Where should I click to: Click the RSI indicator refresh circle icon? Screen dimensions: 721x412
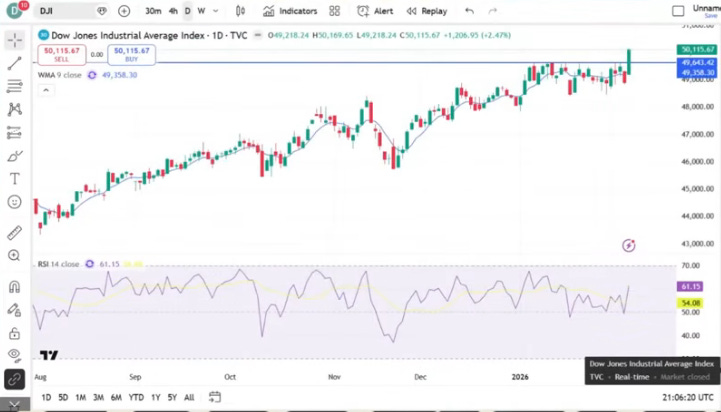[90, 264]
